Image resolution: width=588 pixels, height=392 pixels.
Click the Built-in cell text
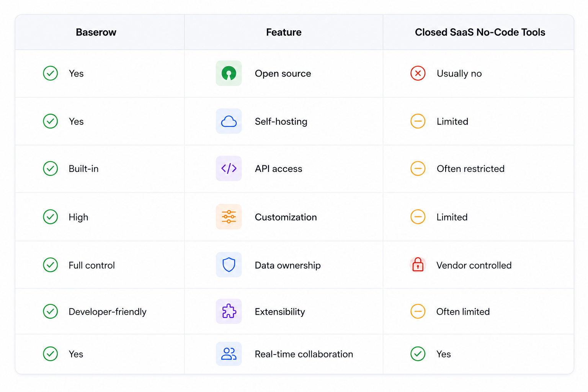pos(83,169)
